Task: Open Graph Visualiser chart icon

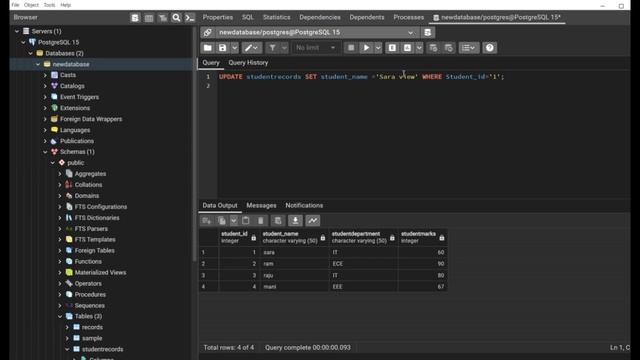Action: point(313,221)
